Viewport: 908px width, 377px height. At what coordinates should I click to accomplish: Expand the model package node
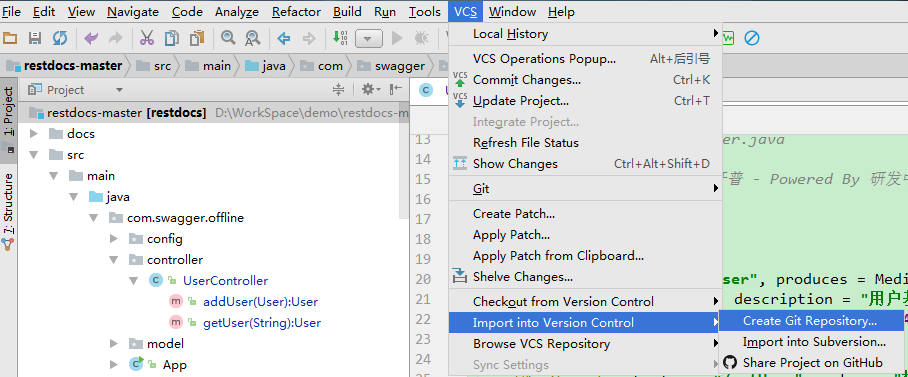coord(114,343)
